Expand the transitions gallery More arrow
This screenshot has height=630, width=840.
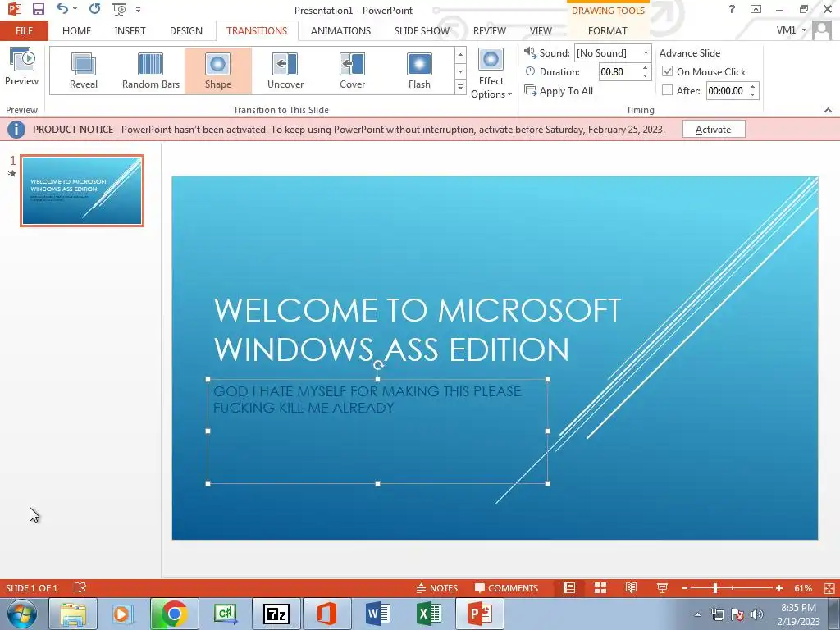point(460,87)
